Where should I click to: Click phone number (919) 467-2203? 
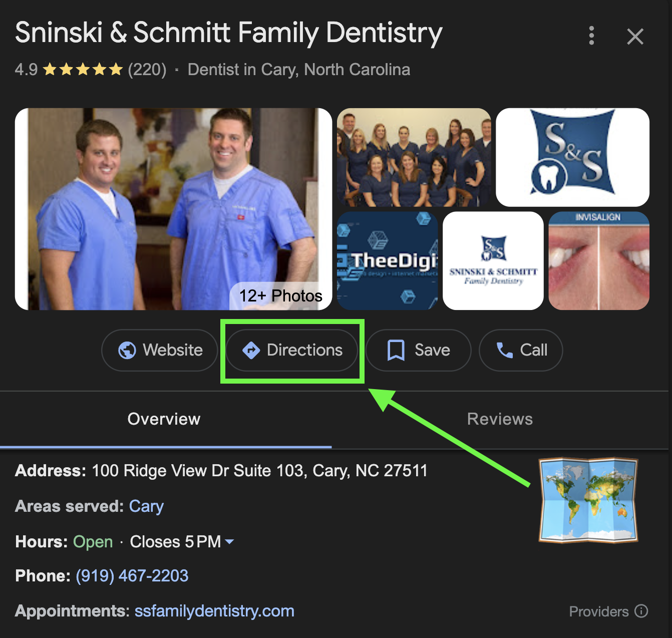click(x=132, y=576)
